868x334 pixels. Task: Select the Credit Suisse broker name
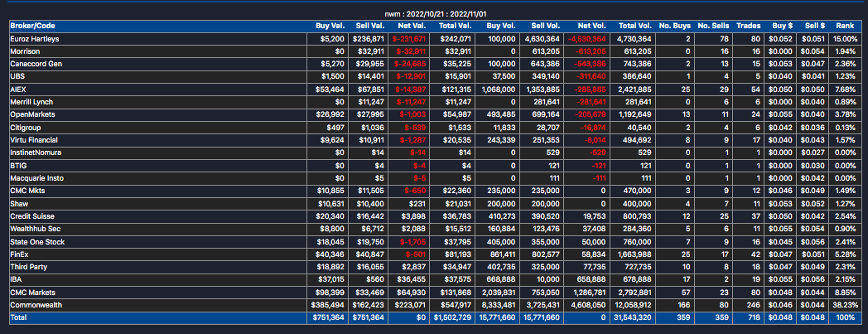coord(32,216)
